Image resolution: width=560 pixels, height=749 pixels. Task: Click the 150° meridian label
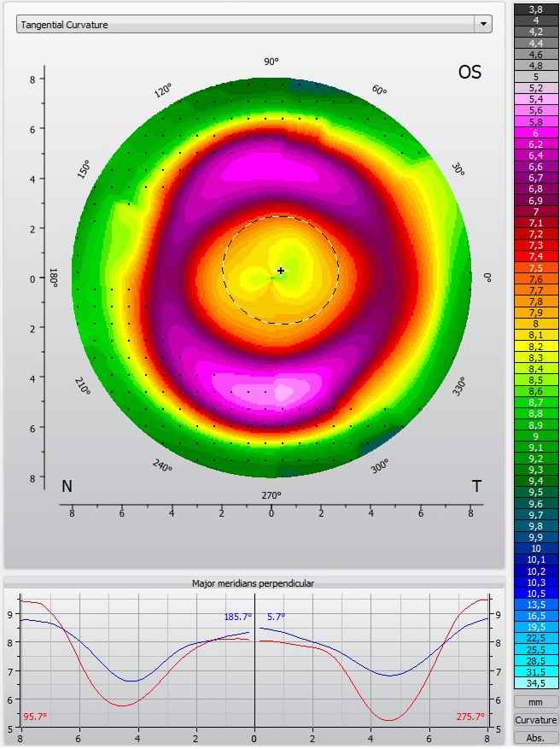click(84, 169)
